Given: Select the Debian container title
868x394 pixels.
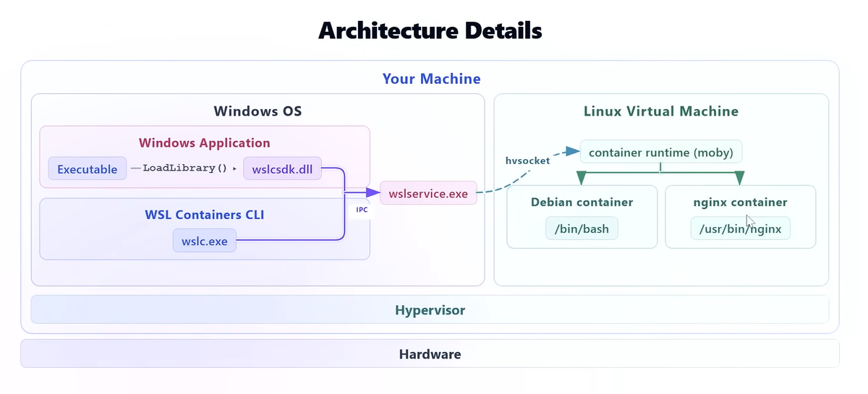Looking at the screenshot, I should tap(582, 202).
